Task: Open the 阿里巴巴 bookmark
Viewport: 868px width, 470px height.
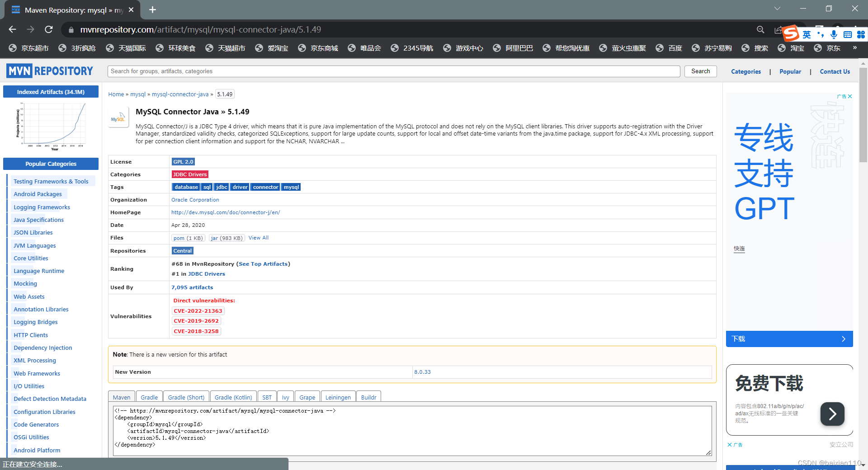Action: pos(513,48)
